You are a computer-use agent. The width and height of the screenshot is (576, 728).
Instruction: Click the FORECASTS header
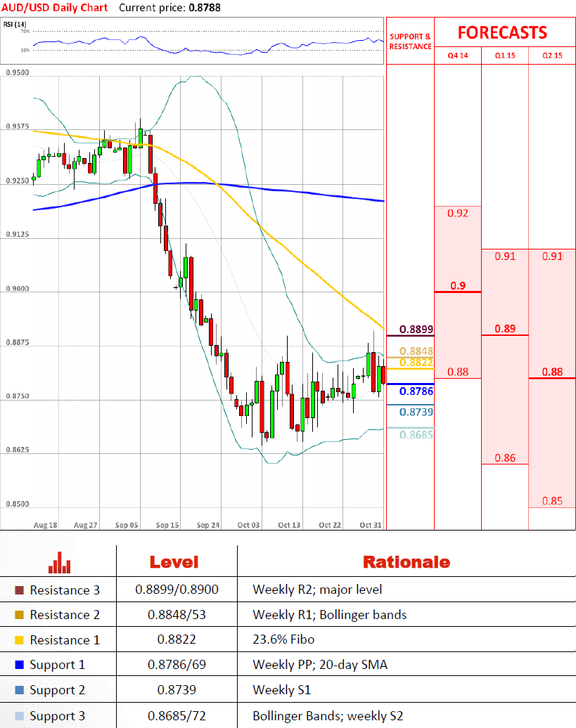point(502,32)
